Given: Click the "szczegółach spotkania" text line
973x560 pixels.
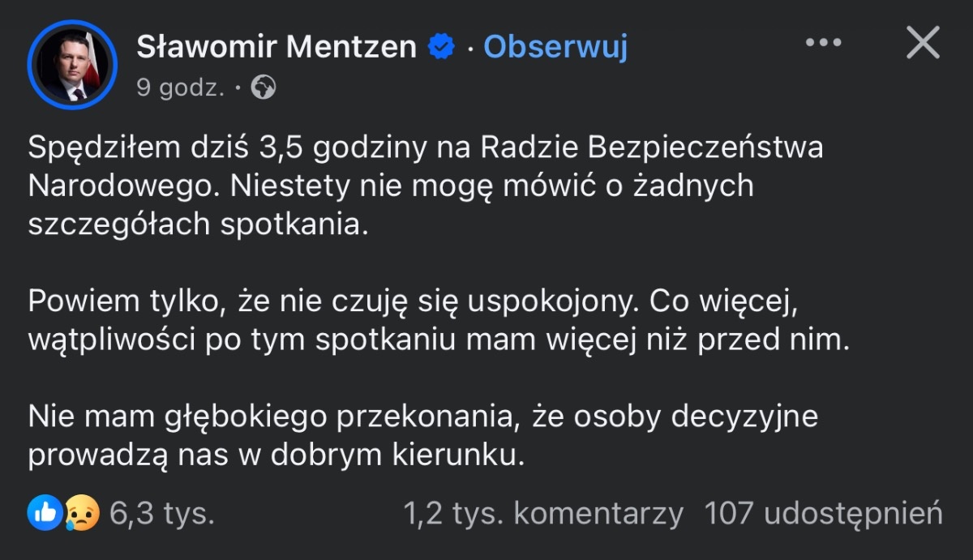Looking at the screenshot, I should click(198, 224).
